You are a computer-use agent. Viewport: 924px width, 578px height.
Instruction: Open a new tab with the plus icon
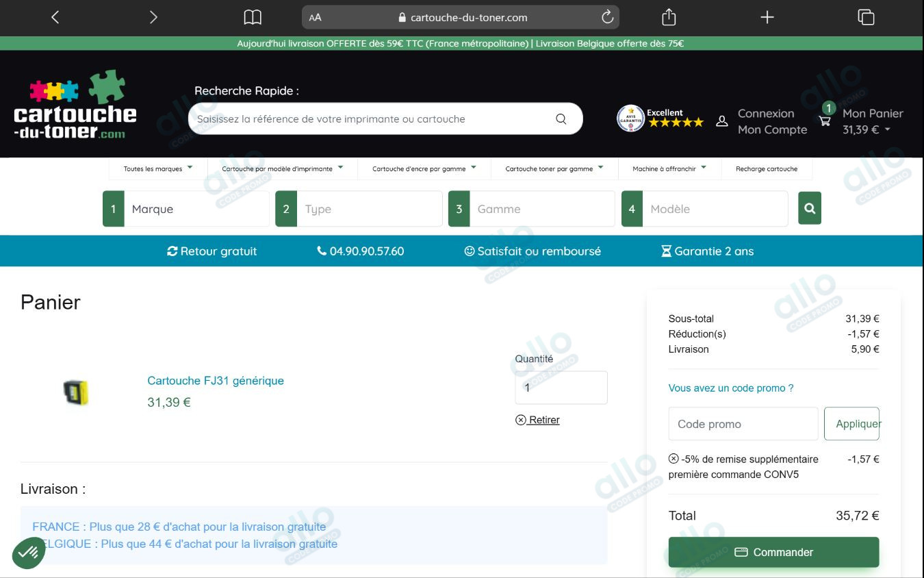point(767,17)
